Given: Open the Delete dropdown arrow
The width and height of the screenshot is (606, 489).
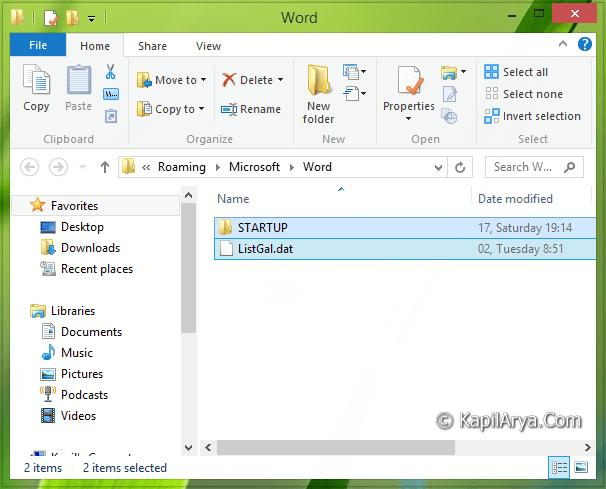Looking at the screenshot, I should pos(281,80).
